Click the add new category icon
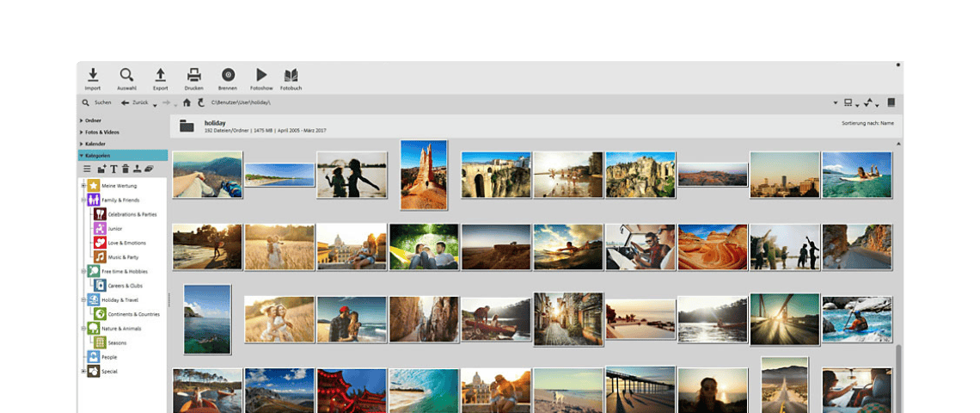 (101, 170)
